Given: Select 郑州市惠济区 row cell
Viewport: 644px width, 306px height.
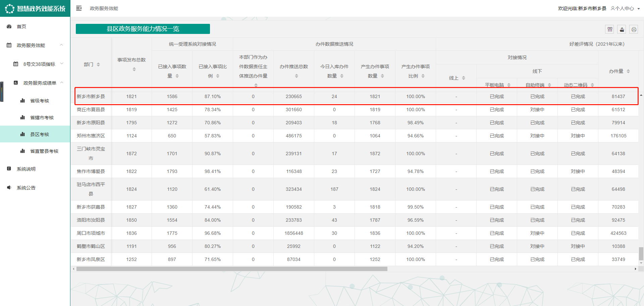Looking at the screenshot, I should click(x=91, y=136).
